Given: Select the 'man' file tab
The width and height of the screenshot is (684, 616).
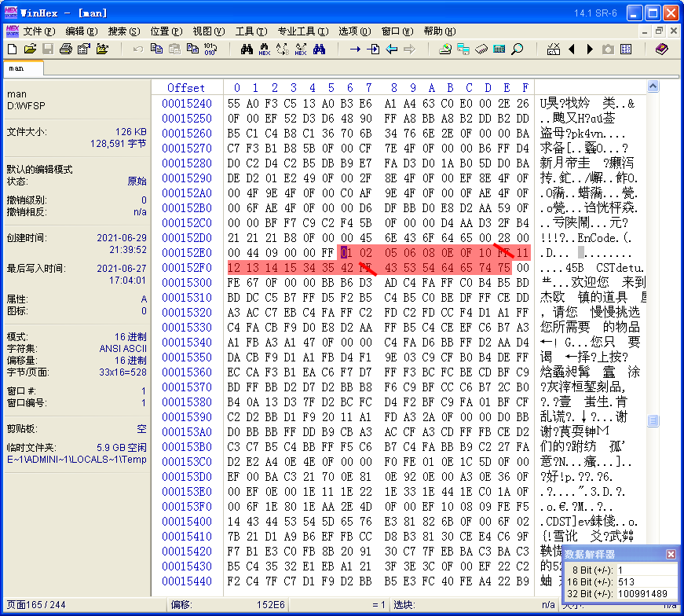Looking at the screenshot, I should pyautogui.click(x=17, y=68).
